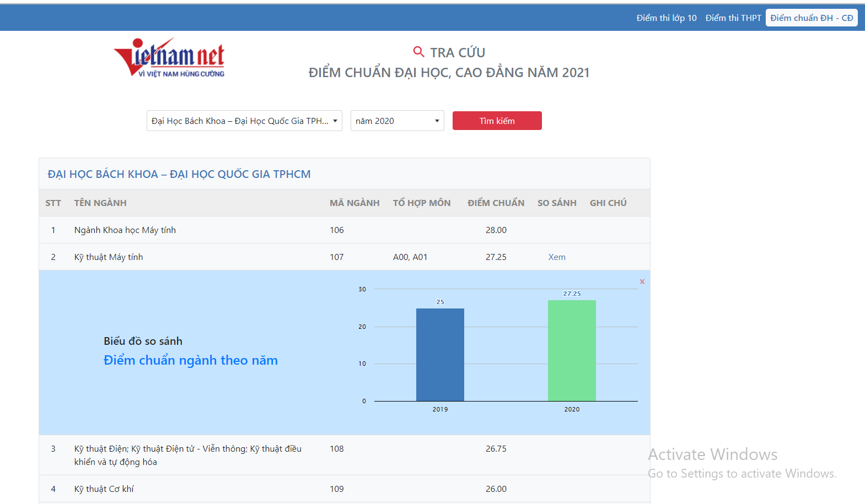The width and height of the screenshot is (865, 504).
Task: Open the Điểm thi lớp 10 tab
Action: click(x=666, y=18)
